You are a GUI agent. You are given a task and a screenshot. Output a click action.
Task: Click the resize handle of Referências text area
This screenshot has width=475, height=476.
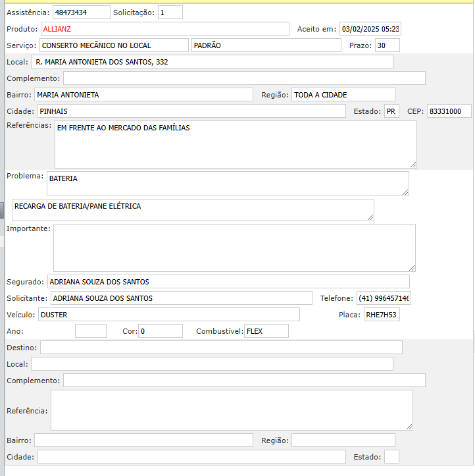click(413, 164)
